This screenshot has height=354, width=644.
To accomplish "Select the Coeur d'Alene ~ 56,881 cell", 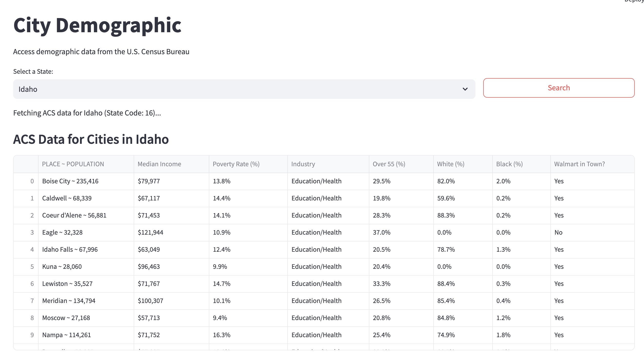I will [86, 215].
